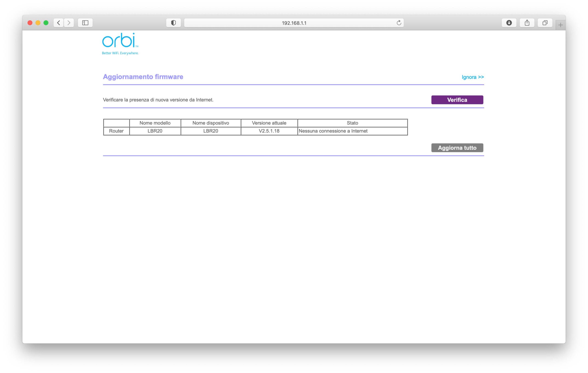The width and height of the screenshot is (588, 373).
Task: Open a new tab with plus
Action: pyautogui.click(x=560, y=25)
